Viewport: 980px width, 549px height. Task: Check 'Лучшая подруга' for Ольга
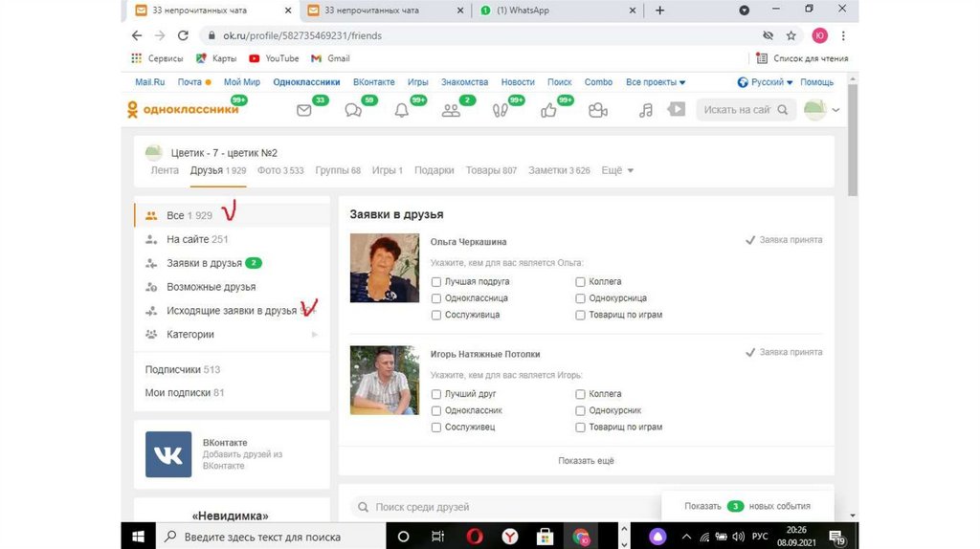click(436, 282)
